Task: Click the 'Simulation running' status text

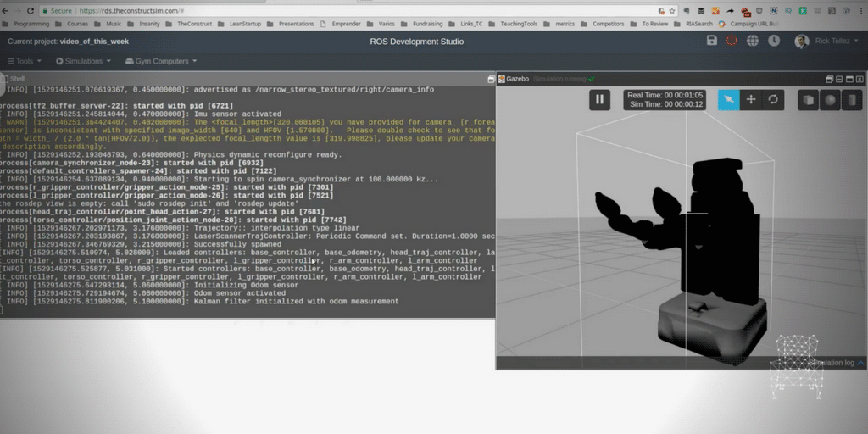Action: 559,79
